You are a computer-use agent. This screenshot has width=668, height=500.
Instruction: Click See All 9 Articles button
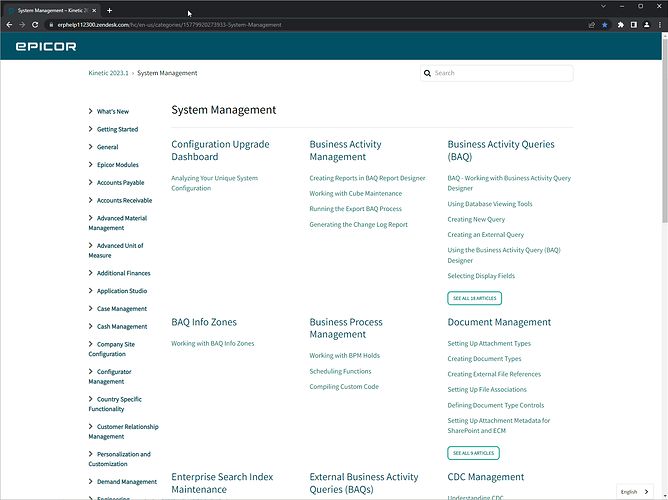[x=473, y=453]
